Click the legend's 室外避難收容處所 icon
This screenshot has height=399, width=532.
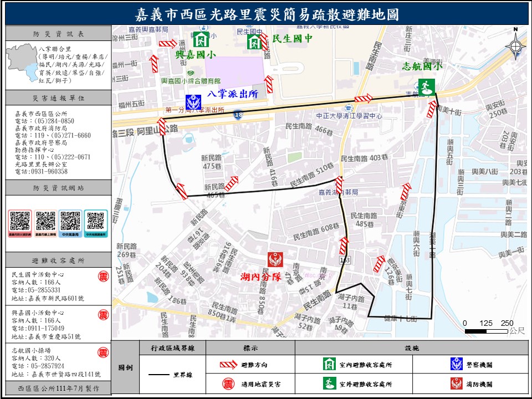coord(330,383)
